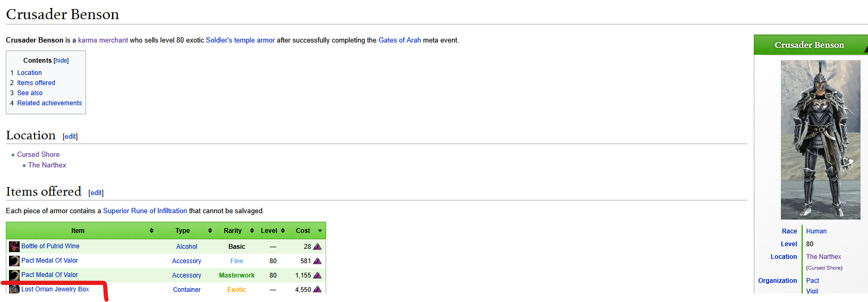This screenshot has height=302, width=868.
Task: Click the Fine rarity cell
Action: pyautogui.click(x=237, y=261)
